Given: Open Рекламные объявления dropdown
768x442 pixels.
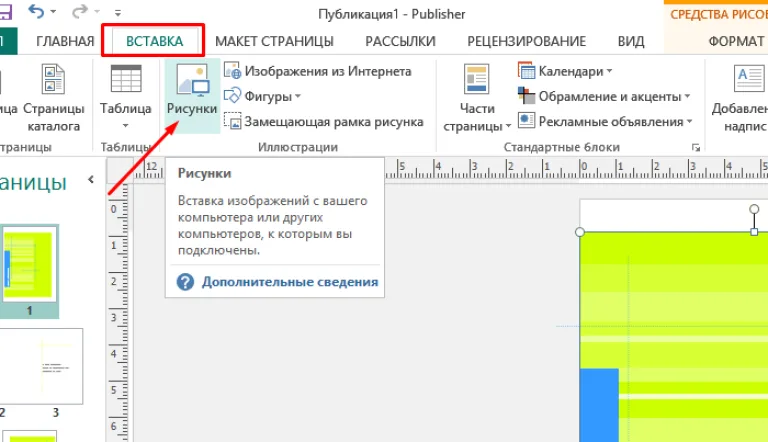Looking at the screenshot, I should click(x=689, y=122).
